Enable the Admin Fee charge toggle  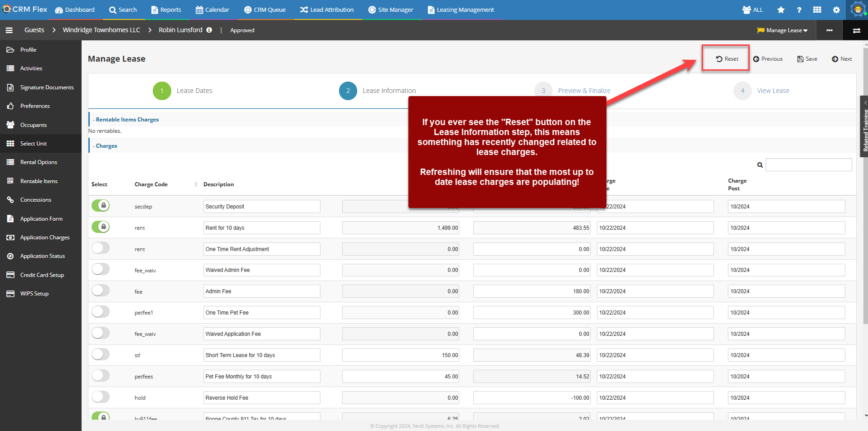pyautogui.click(x=101, y=291)
